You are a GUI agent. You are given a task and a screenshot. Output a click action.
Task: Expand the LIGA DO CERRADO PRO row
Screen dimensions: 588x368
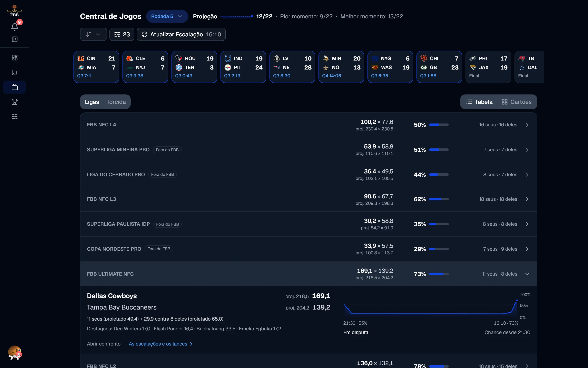point(308,175)
